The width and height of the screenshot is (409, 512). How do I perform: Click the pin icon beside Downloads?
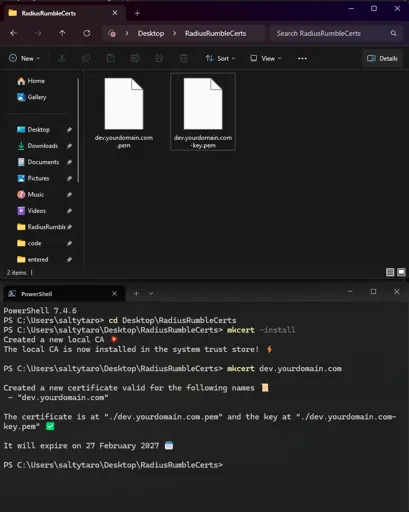tap(69, 146)
